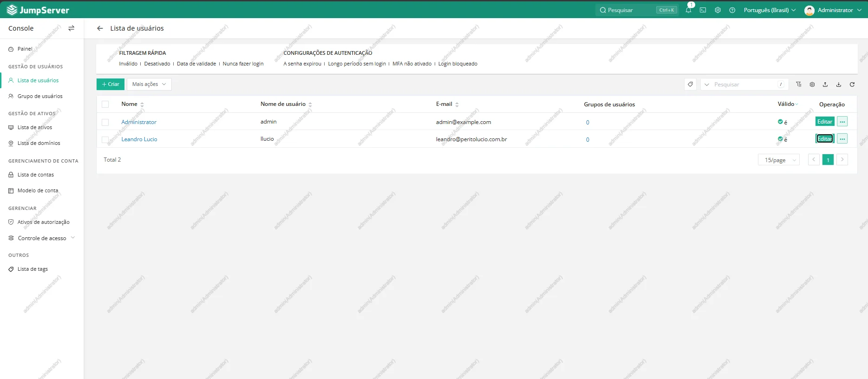Open the web terminal icon in header
This screenshot has height=379, width=868.
coord(703,10)
